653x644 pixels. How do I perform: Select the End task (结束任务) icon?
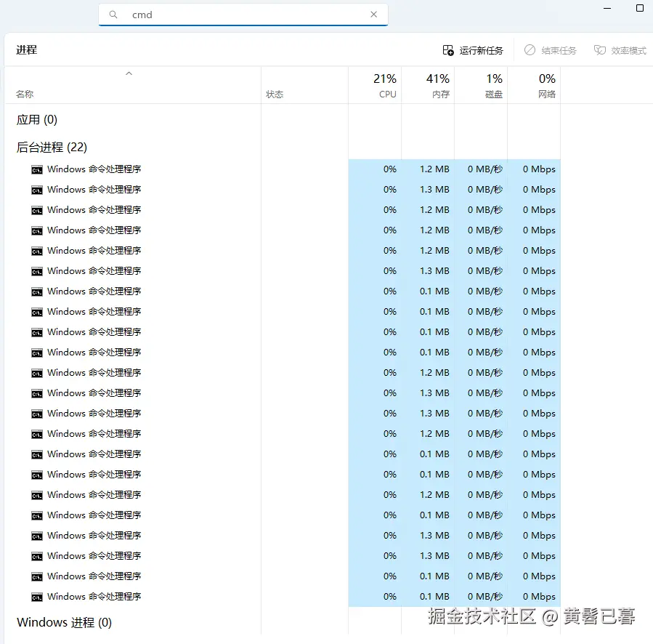point(530,50)
